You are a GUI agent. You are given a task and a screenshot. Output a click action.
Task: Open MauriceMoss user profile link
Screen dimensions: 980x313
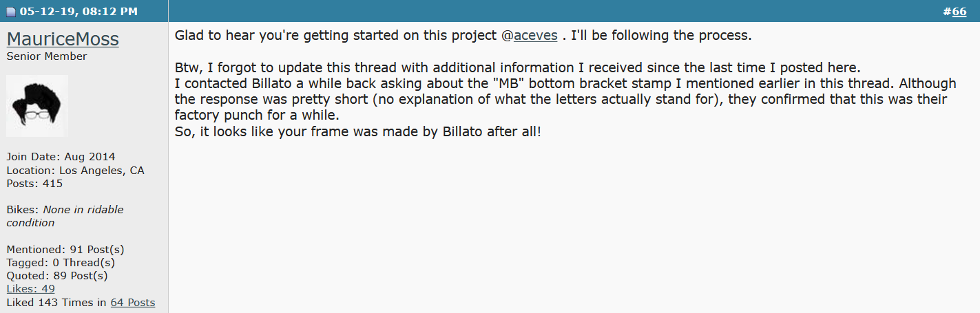[63, 39]
